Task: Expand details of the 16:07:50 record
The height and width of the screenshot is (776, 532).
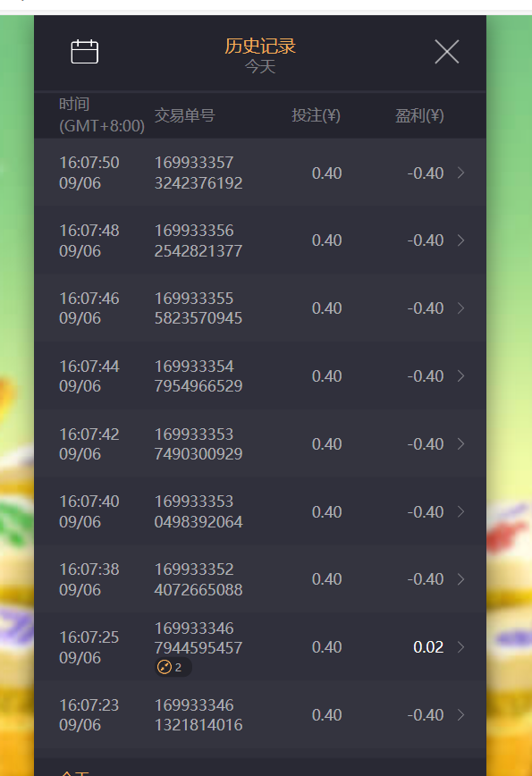Action: click(460, 173)
